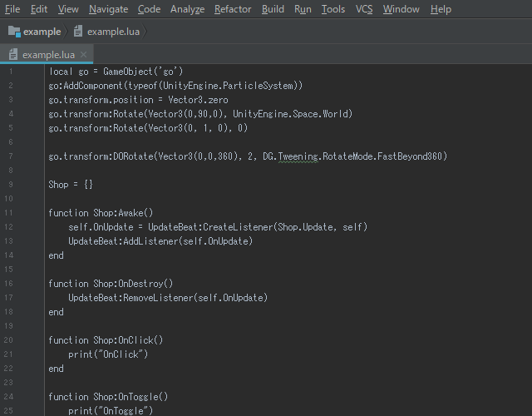Click 'Shop = {}' on line 9
The height and width of the screenshot is (416, 532).
71,185
